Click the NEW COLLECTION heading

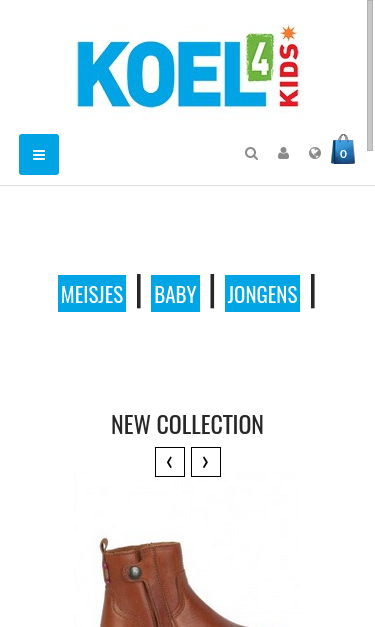(x=188, y=424)
